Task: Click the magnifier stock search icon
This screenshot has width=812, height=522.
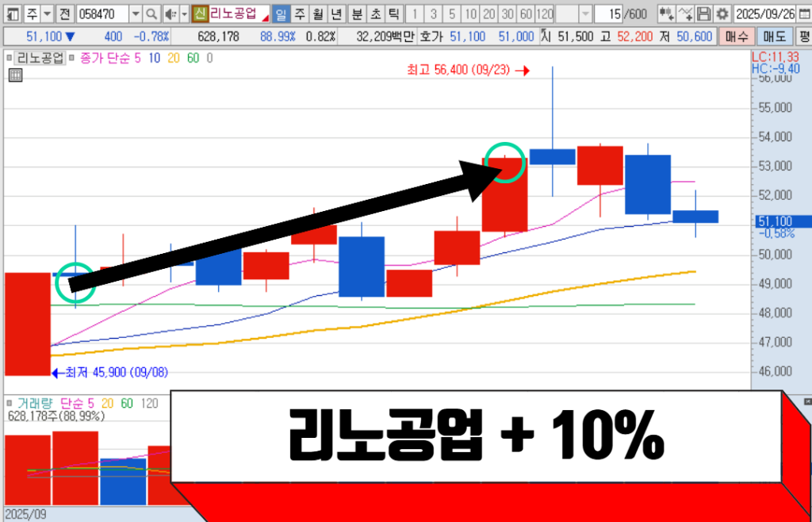Action: pos(151,14)
